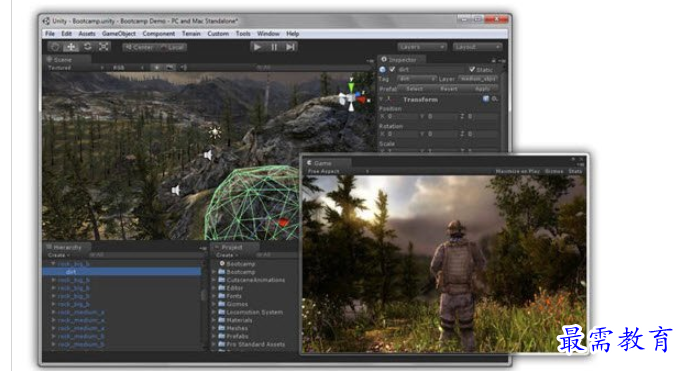Image resolution: width=681 pixels, height=371 pixels.
Task: Open the Terrain menu
Action: click(191, 33)
